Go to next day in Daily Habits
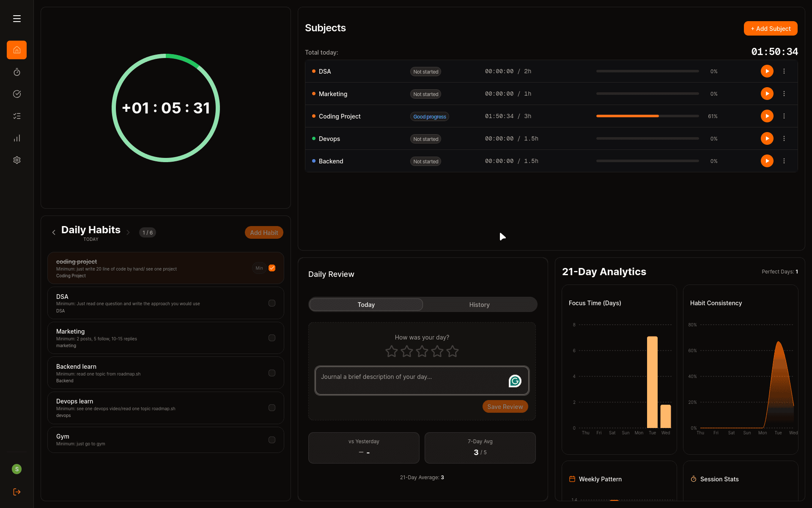Screen dimensions: 812x508 (128, 232)
